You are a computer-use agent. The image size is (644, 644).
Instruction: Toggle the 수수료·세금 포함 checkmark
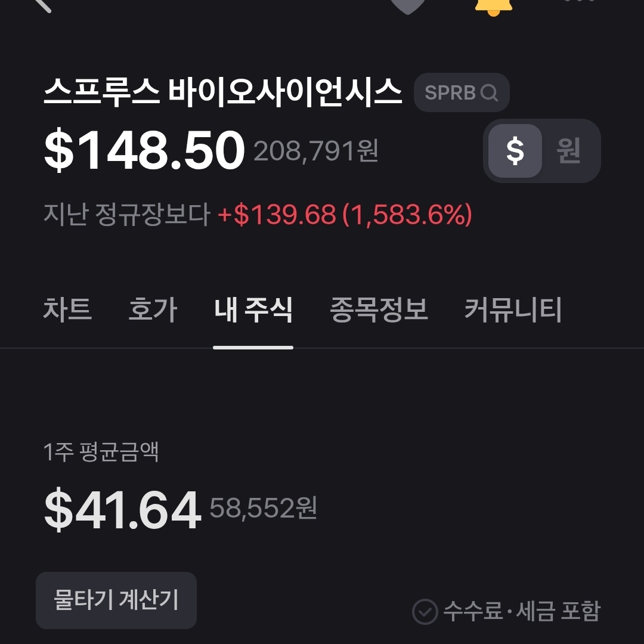click(x=425, y=611)
